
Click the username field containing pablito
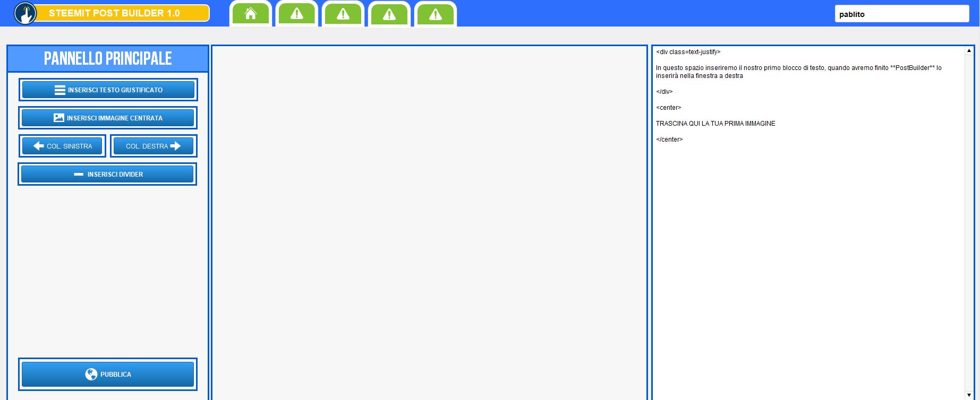(902, 14)
